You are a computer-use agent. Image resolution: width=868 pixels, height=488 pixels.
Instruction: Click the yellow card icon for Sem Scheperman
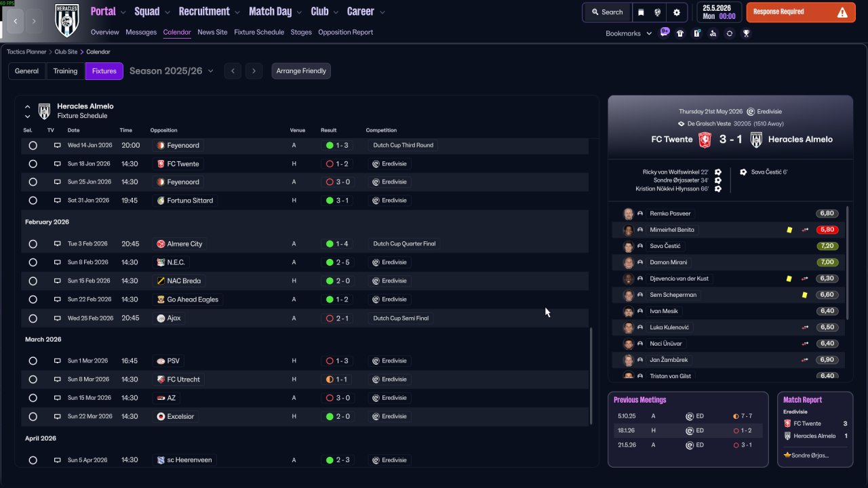[804, 295]
